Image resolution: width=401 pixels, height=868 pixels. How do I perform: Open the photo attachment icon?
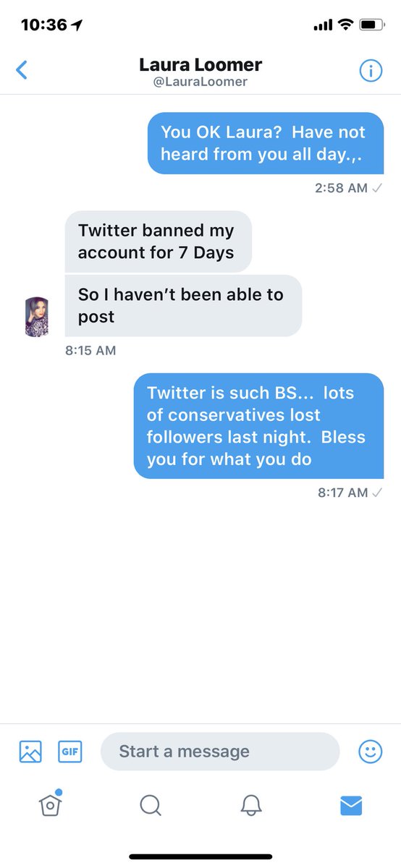point(30,752)
